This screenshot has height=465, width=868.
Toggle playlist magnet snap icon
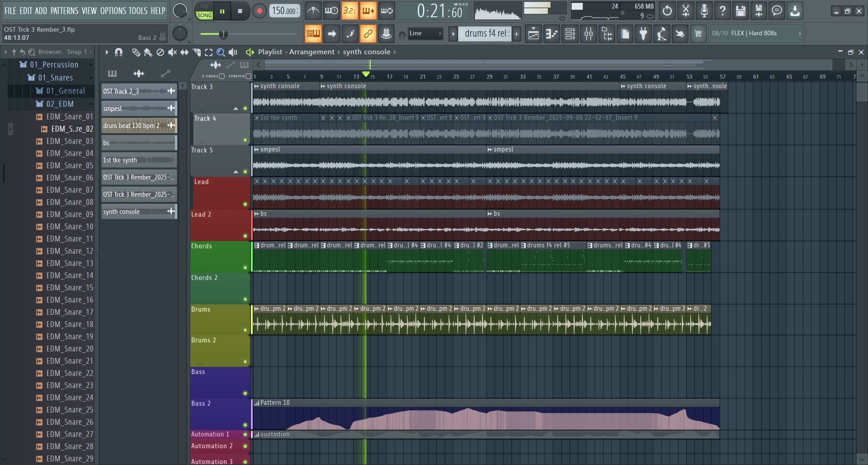click(x=118, y=52)
